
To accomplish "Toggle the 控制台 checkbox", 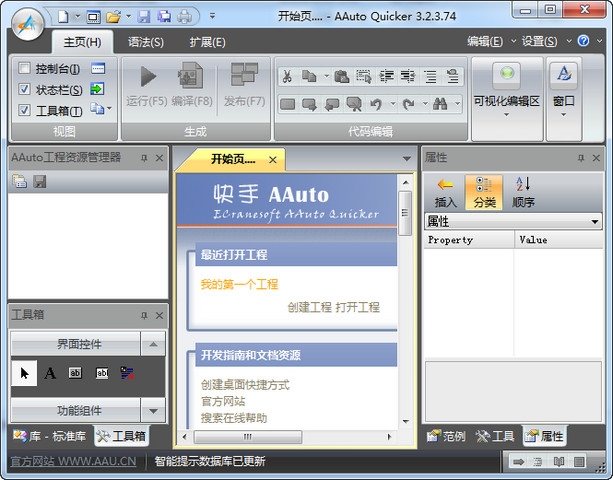I will tap(24, 69).
